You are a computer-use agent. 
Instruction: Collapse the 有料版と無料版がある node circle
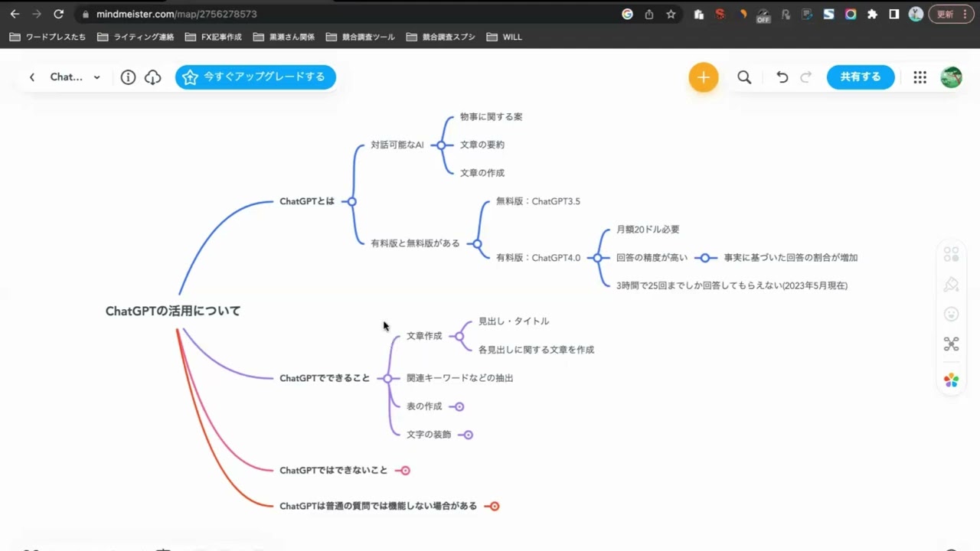tap(477, 244)
